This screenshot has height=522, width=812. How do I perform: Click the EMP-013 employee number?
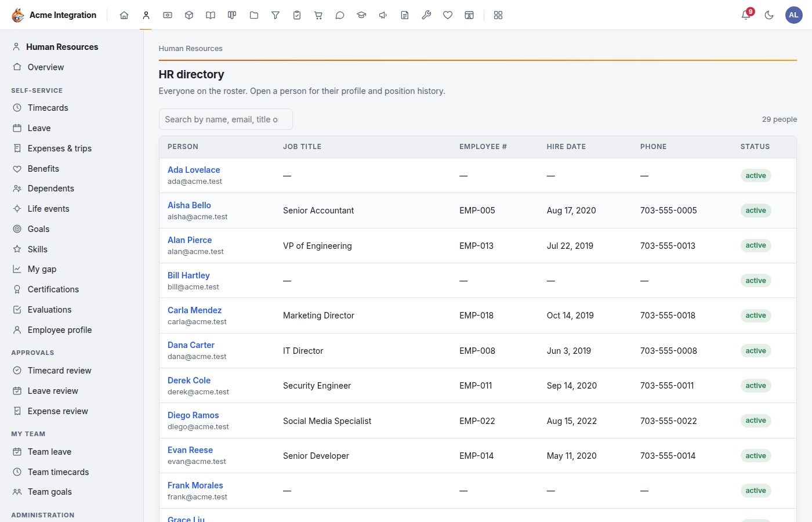click(477, 246)
